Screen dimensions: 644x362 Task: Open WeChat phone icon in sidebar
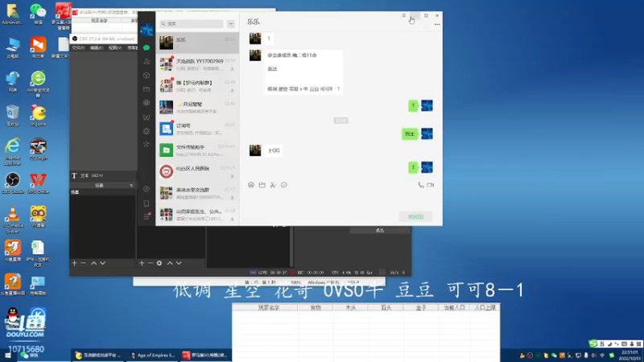point(147,204)
